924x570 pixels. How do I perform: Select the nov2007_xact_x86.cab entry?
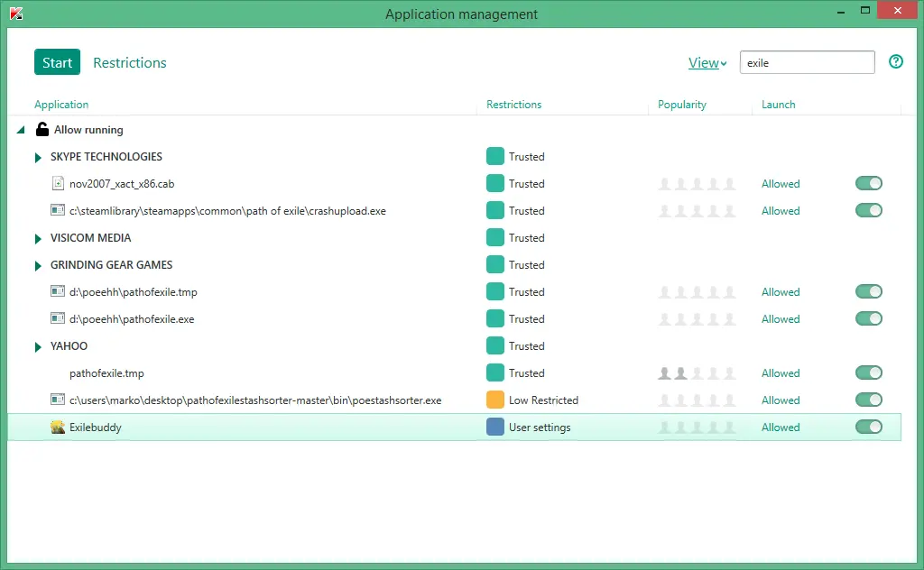[122, 184]
